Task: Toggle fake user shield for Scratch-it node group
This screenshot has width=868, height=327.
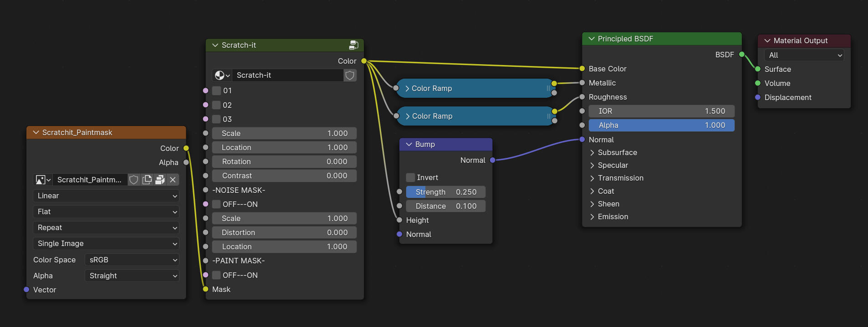Action: pyautogui.click(x=350, y=75)
